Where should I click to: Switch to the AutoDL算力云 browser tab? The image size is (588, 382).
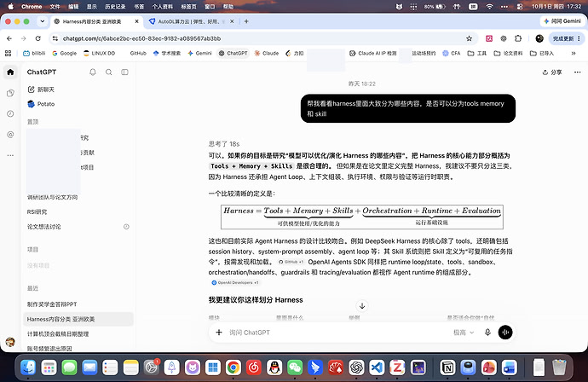tap(191, 21)
